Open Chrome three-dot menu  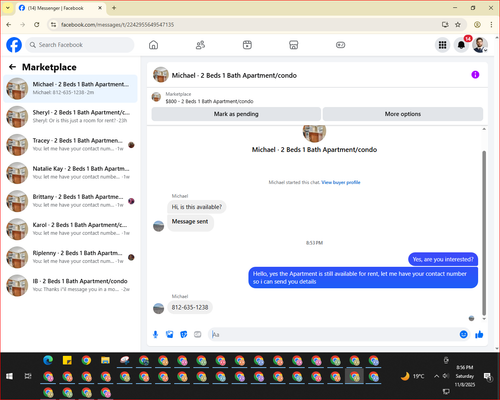point(491,25)
